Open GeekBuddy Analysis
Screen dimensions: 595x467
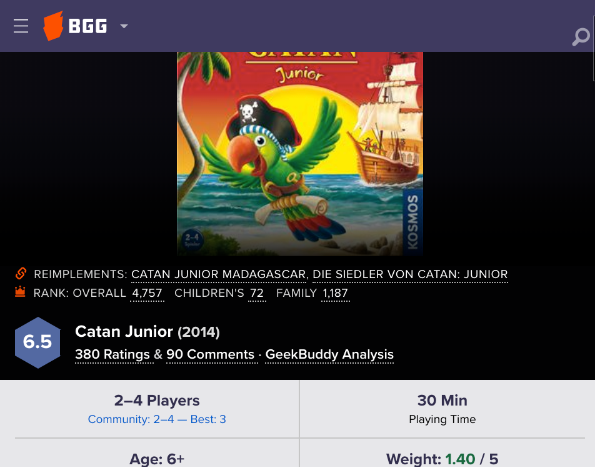click(329, 354)
